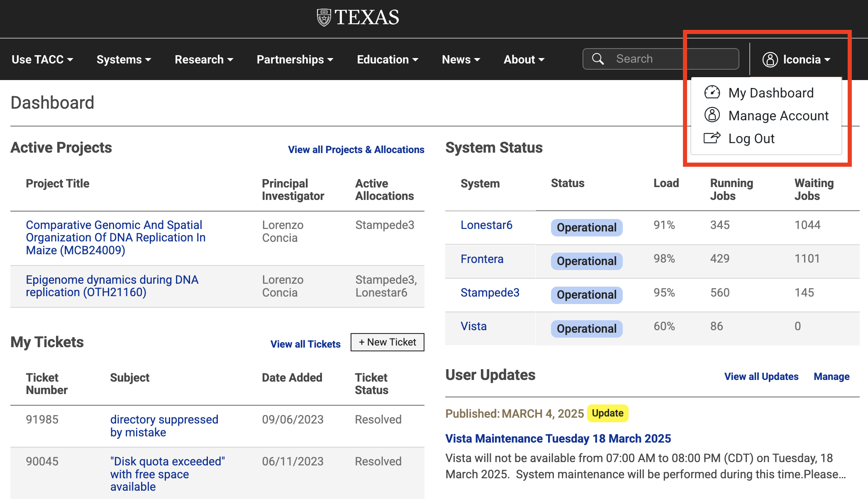Click the search magnifier icon
Image resolution: width=868 pixels, height=499 pixels.
click(598, 59)
